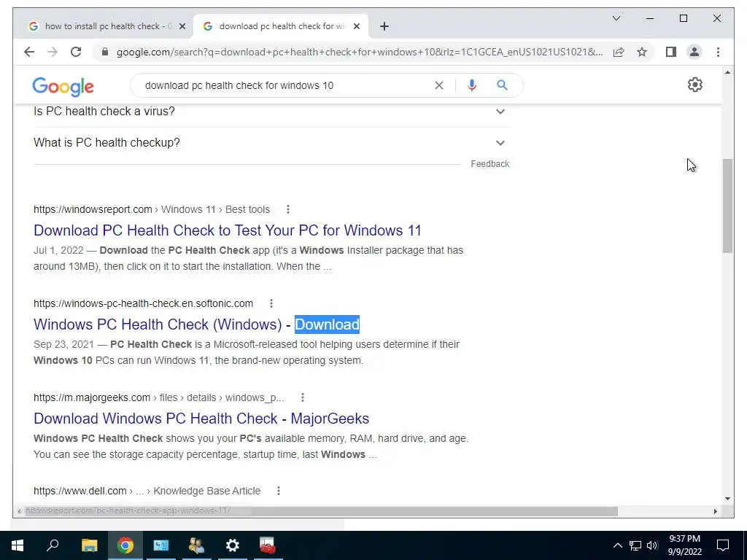Open Google quick settings gear
747x560 pixels.
[695, 85]
